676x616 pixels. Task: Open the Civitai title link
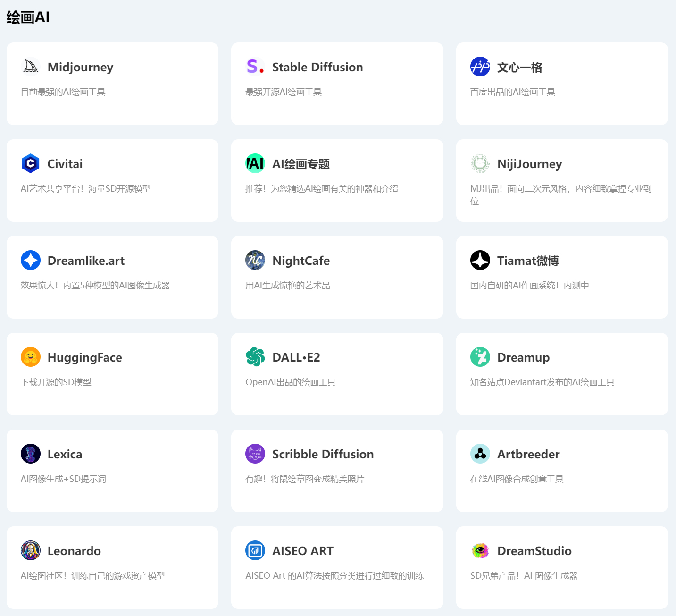[65, 164]
